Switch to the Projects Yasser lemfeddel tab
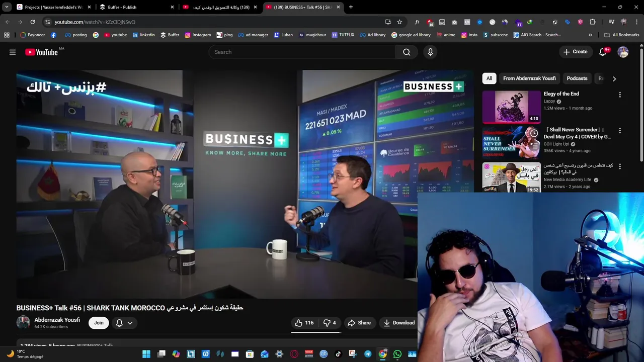644x362 pixels. tap(53, 7)
